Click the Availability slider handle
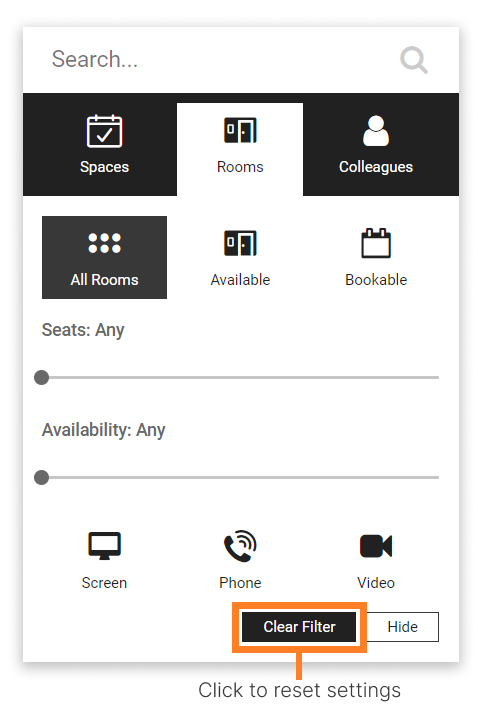This screenshot has width=487, height=709. coord(42,477)
